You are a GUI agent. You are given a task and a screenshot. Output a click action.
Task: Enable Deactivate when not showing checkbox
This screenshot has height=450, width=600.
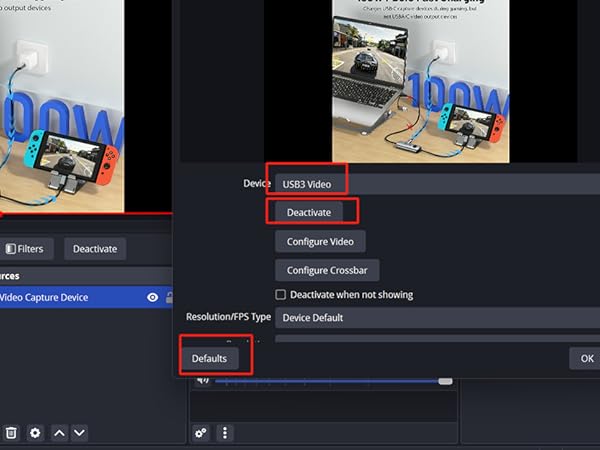[281, 295]
